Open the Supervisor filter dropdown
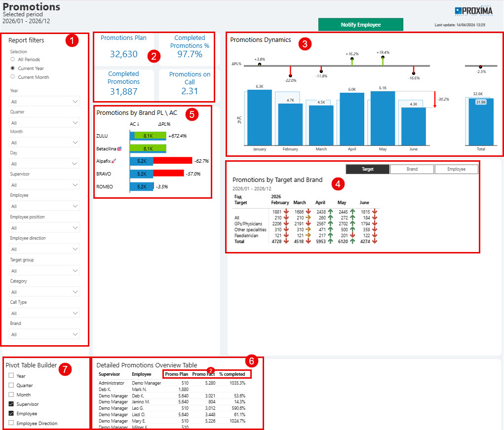504x430 pixels. (x=44, y=184)
